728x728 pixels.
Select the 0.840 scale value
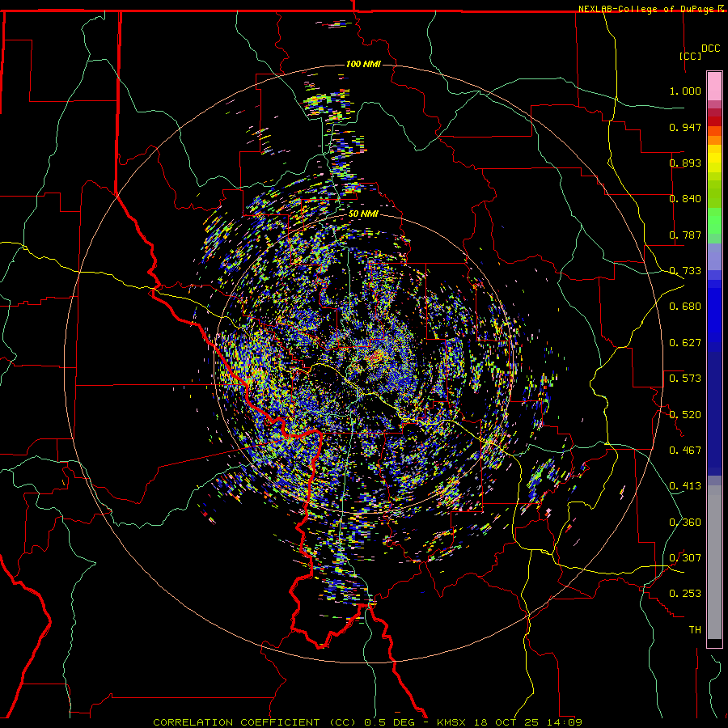click(x=685, y=199)
